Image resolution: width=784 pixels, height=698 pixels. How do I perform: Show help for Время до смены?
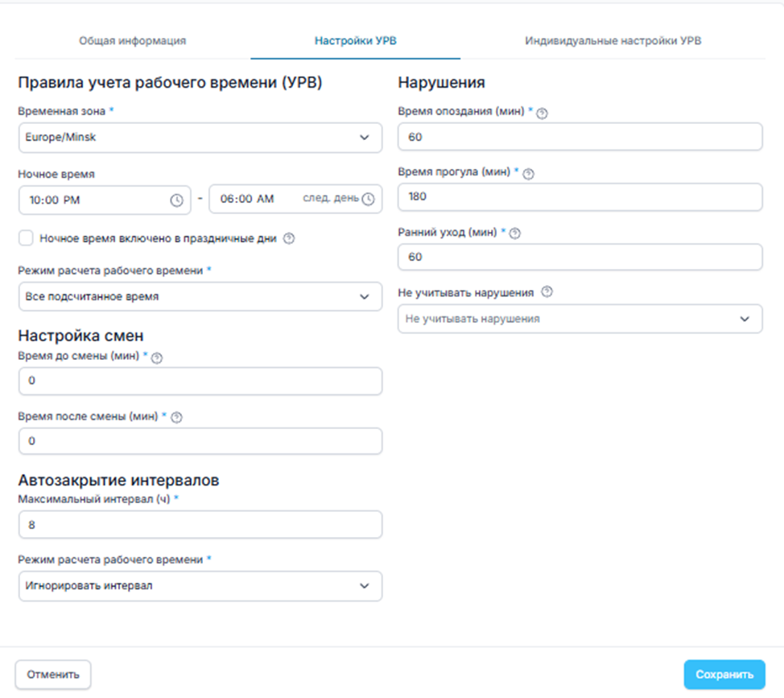click(157, 358)
